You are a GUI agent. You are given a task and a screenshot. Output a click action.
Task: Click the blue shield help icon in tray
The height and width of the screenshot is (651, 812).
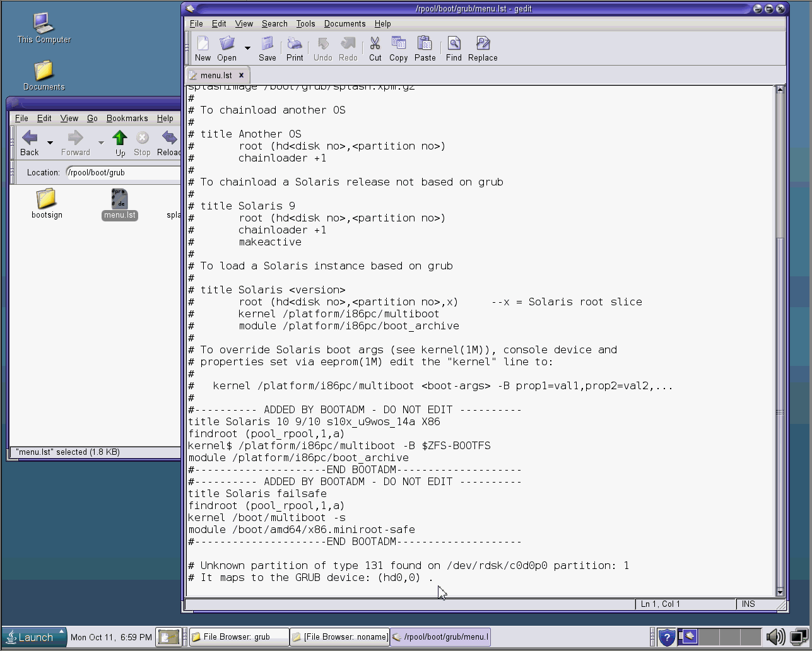click(x=667, y=637)
